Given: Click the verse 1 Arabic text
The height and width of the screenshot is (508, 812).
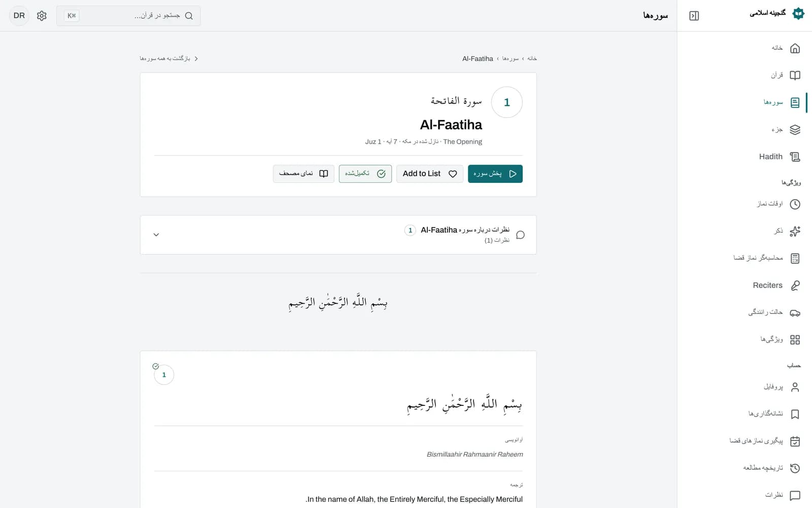Looking at the screenshot, I should click(x=464, y=404).
